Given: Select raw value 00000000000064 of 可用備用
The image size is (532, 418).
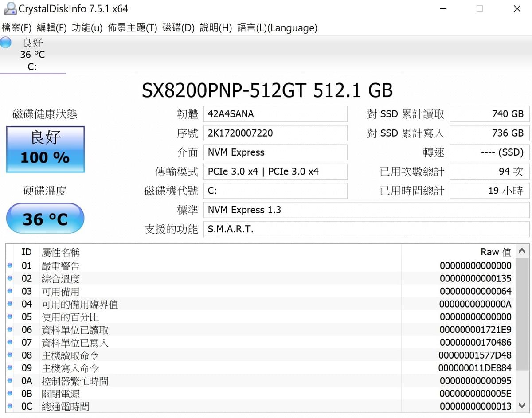Looking at the screenshot, I should (476, 292).
